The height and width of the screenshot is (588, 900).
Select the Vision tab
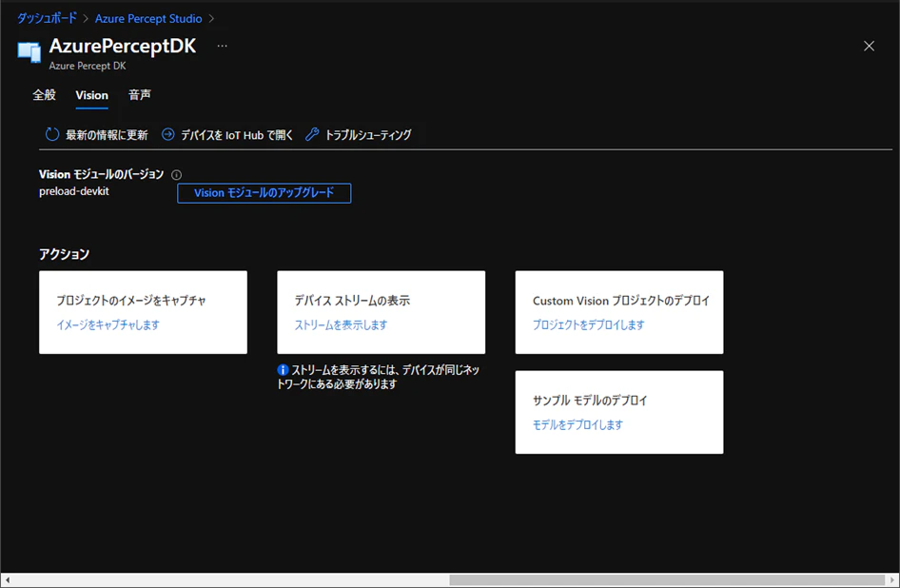(92, 95)
